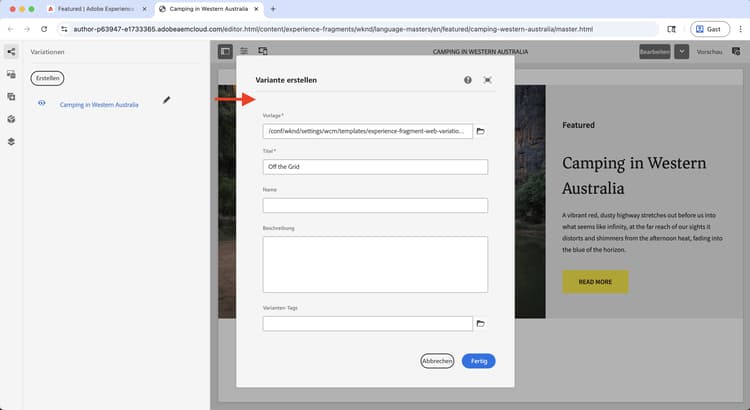Click the pencil rename icon beside Camping variation

[166, 100]
